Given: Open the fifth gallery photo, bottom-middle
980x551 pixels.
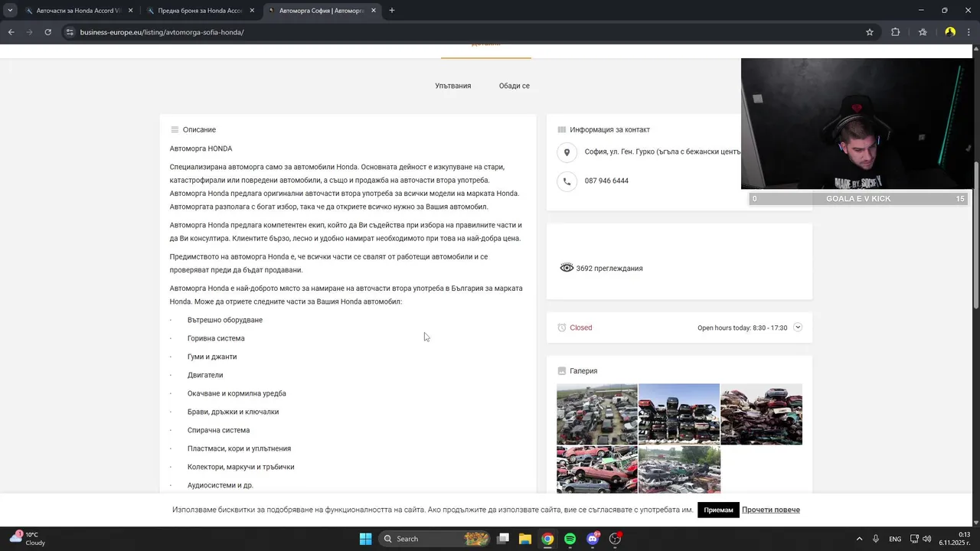Looking at the screenshot, I should click(679, 469).
